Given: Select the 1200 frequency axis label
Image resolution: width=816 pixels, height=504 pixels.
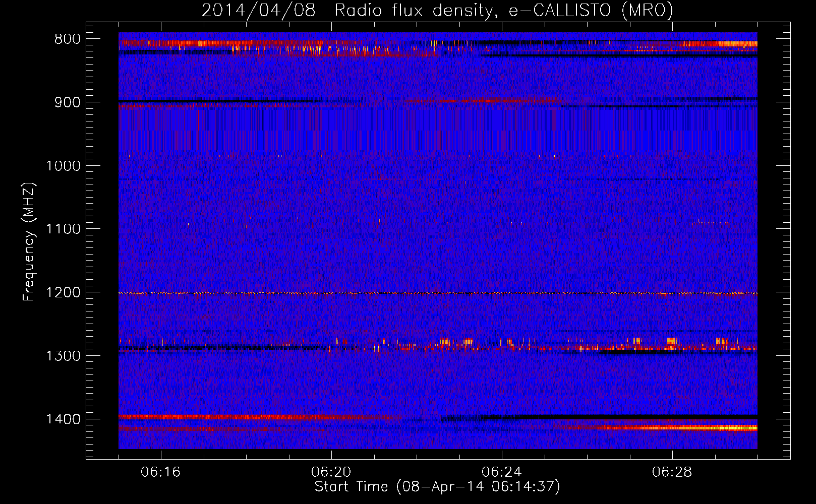Looking at the screenshot, I should (x=63, y=293).
